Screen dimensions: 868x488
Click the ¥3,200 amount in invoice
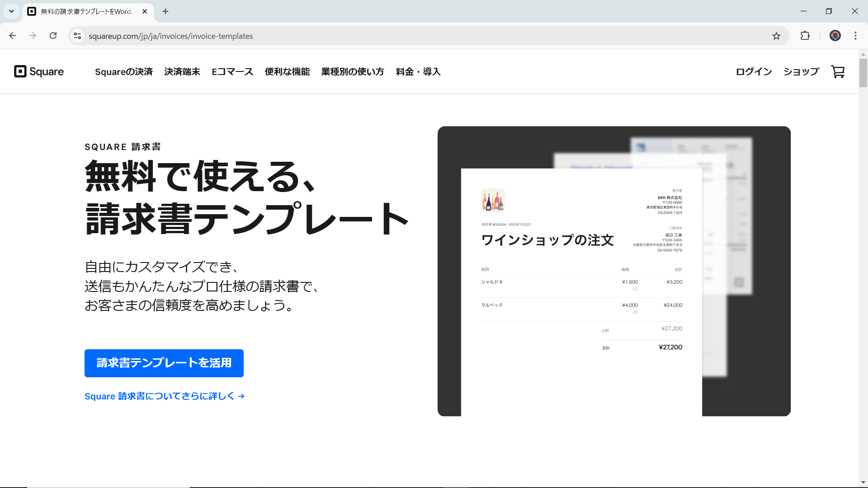point(674,282)
